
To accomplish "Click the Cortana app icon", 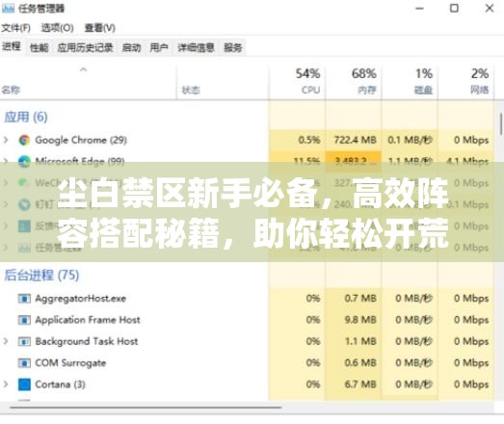I will 24,384.
